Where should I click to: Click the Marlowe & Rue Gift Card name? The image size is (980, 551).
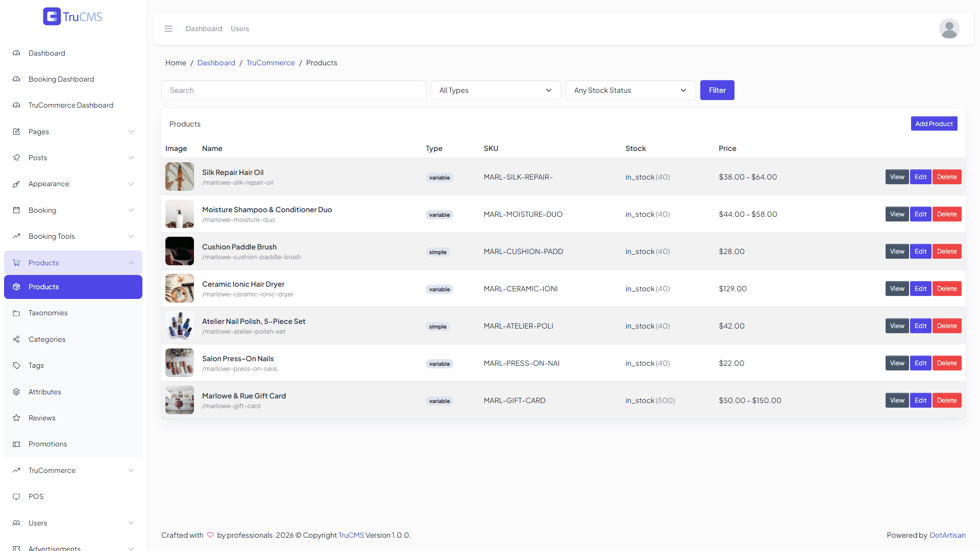[x=244, y=396]
